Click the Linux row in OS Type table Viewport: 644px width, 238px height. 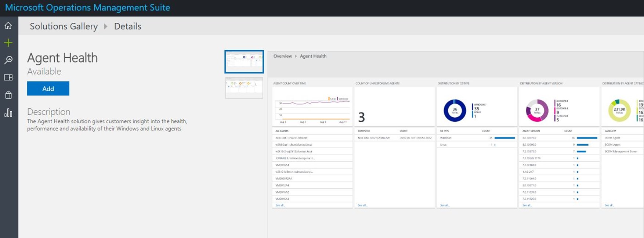pyautogui.click(x=477, y=145)
